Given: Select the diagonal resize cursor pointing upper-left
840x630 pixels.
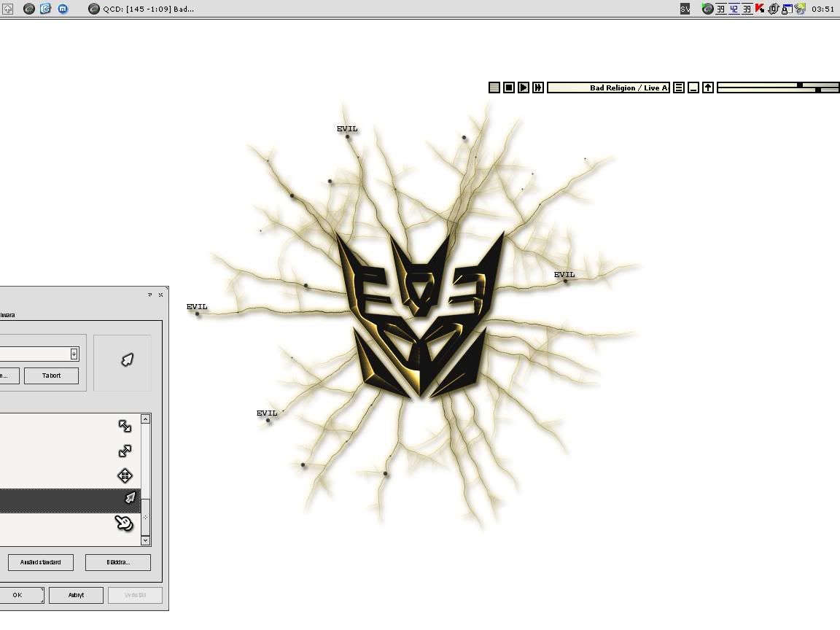Looking at the screenshot, I should (125, 426).
